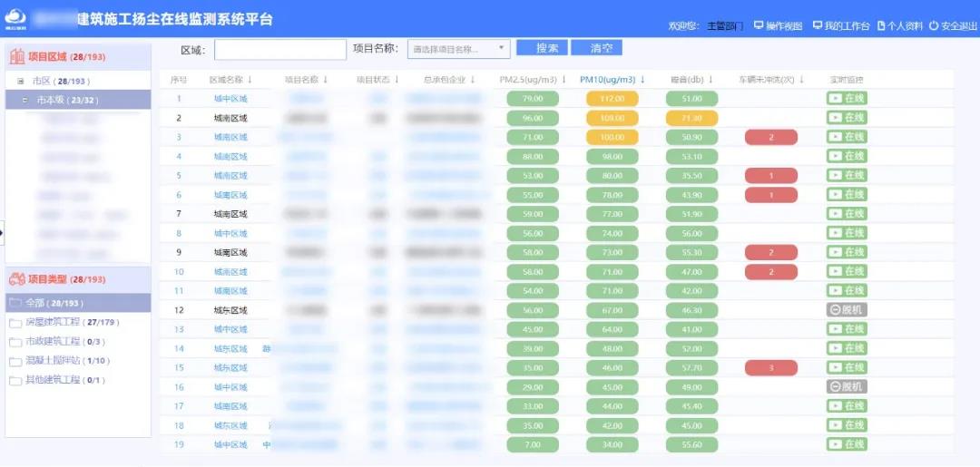980x467 pixels.
Task: Click the 房屋建筑工程 folder icon
Action: [15, 323]
